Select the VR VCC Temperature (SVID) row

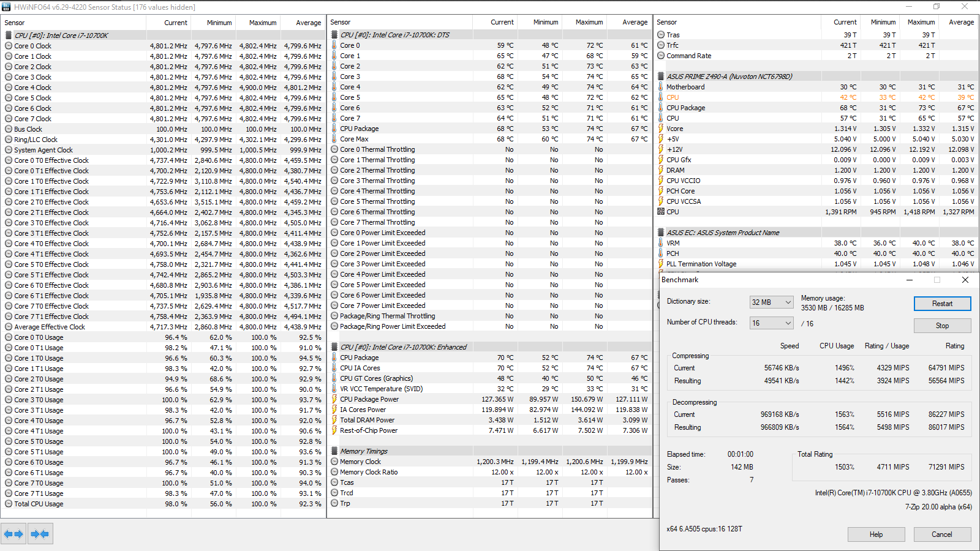(489, 389)
